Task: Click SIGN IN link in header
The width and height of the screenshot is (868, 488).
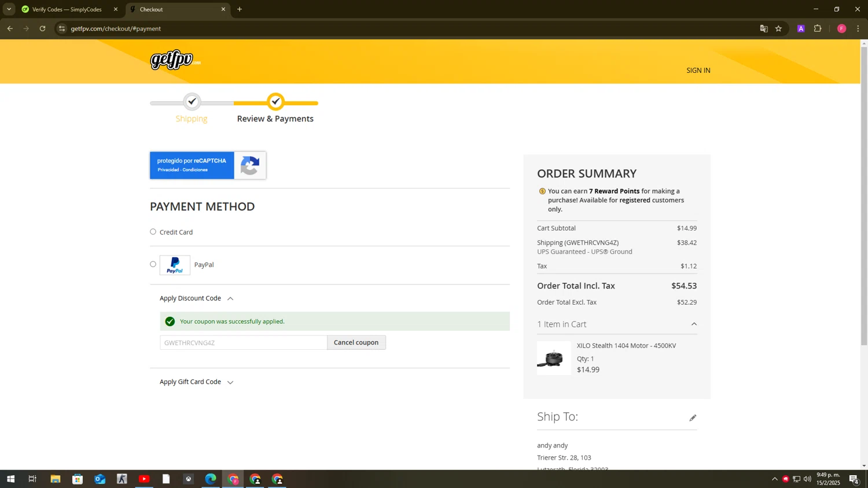Action: pos(698,71)
